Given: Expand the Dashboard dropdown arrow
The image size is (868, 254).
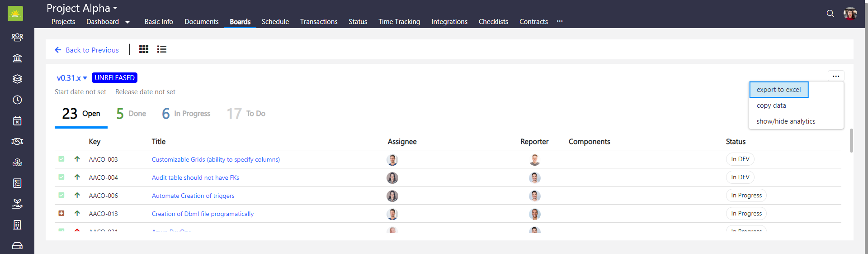Looking at the screenshot, I should (127, 22).
